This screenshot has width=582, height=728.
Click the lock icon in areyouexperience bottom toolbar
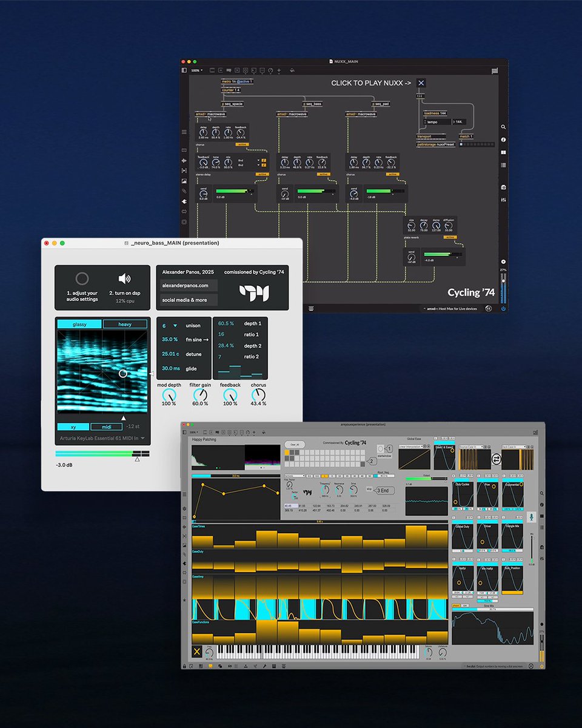(184, 666)
